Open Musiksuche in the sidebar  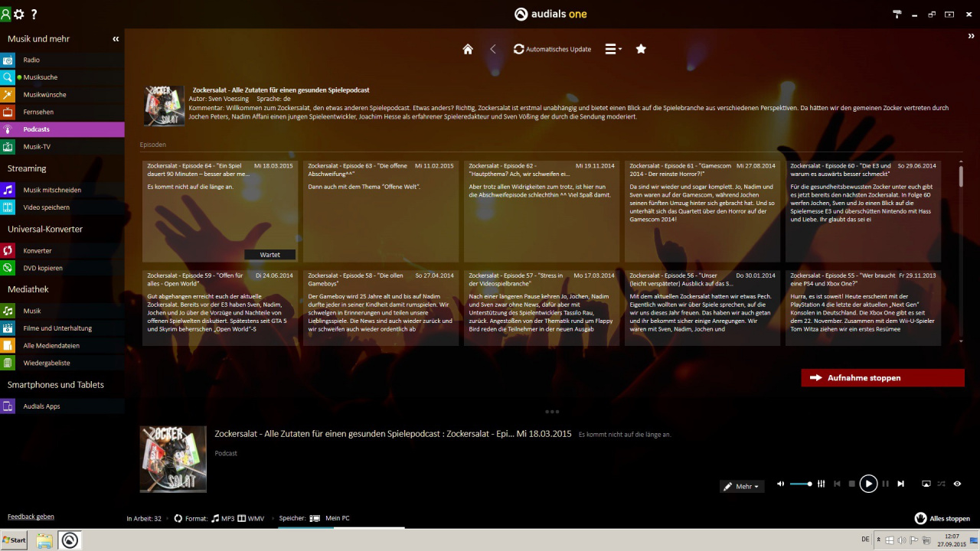coord(62,77)
